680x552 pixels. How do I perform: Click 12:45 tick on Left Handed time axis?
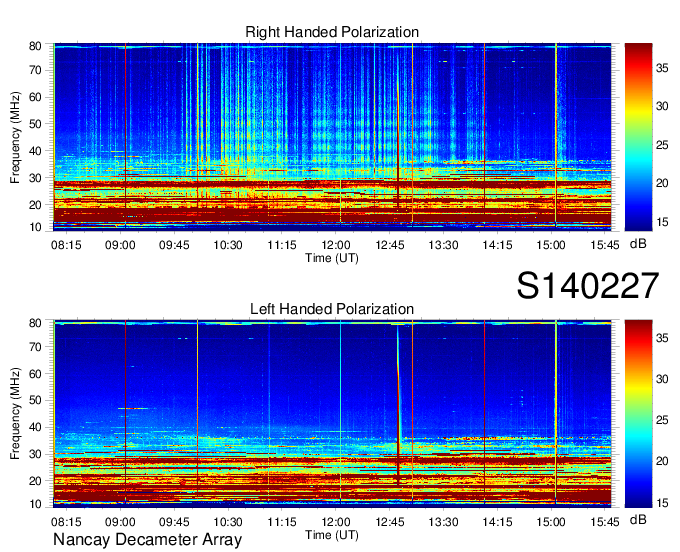[x=389, y=522]
